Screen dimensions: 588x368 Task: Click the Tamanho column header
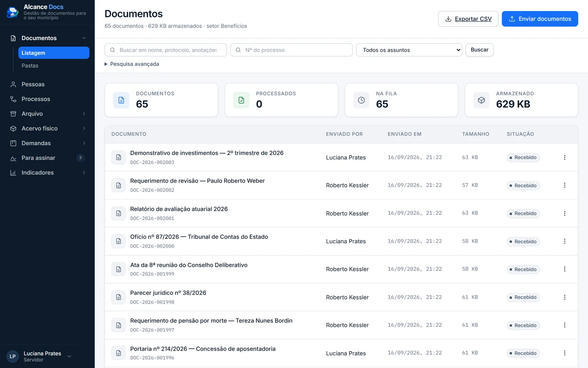pos(476,134)
